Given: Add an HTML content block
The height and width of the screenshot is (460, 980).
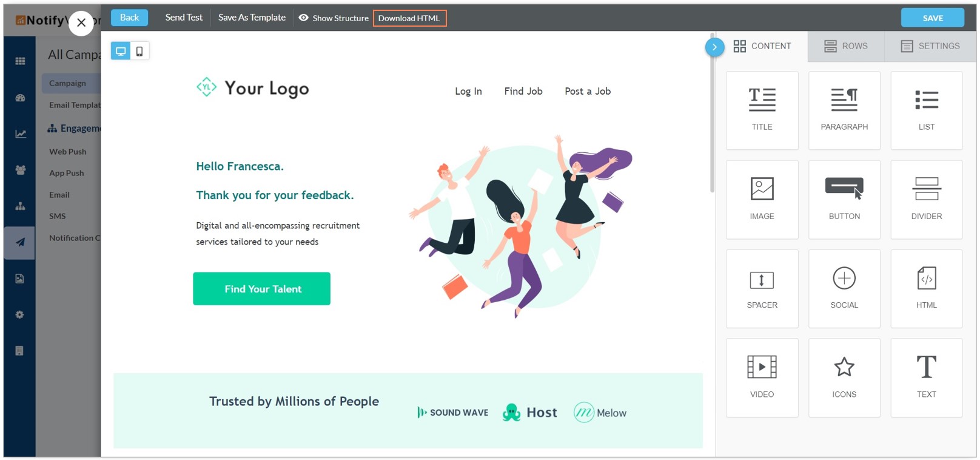Looking at the screenshot, I should (x=926, y=289).
